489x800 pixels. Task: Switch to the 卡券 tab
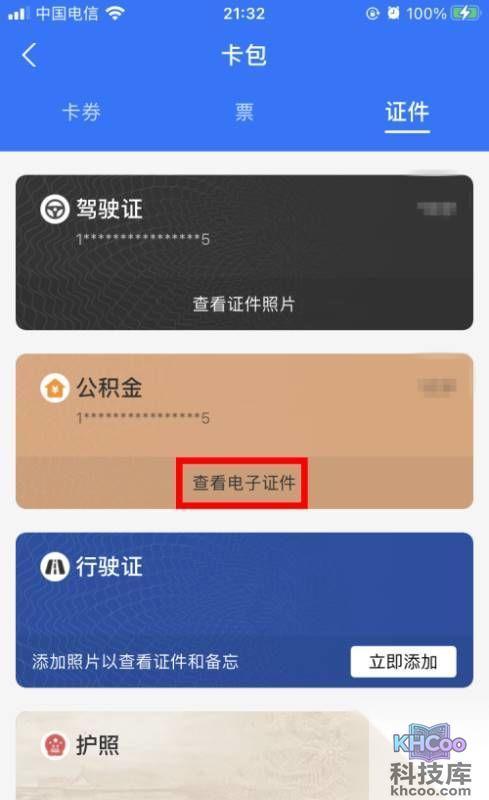(81, 112)
